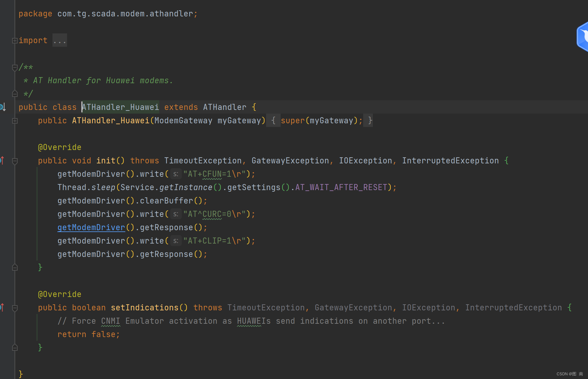
Task: Click the 's:' parameter hint before AT^CURC
Action: (x=176, y=214)
